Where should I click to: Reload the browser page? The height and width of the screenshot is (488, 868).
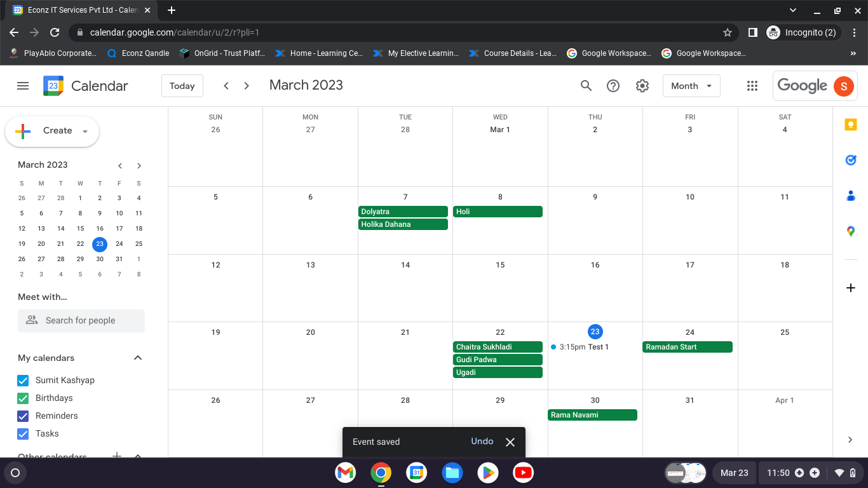[55, 32]
